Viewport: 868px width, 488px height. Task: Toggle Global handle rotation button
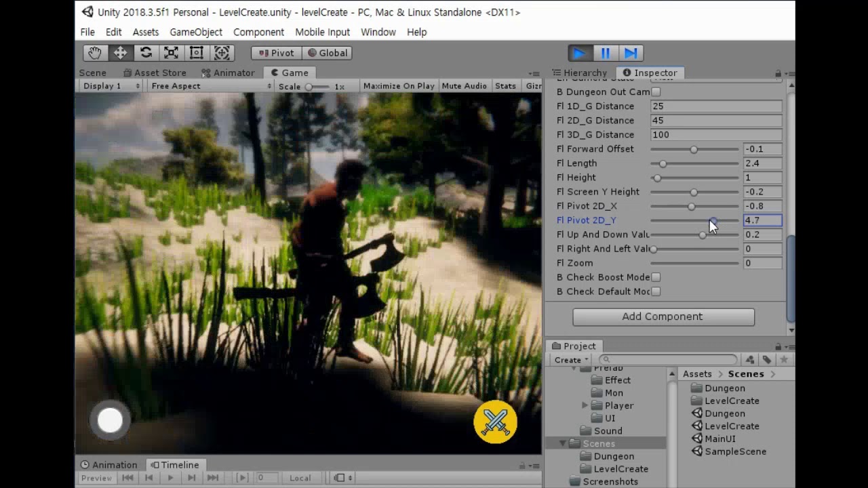point(328,53)
